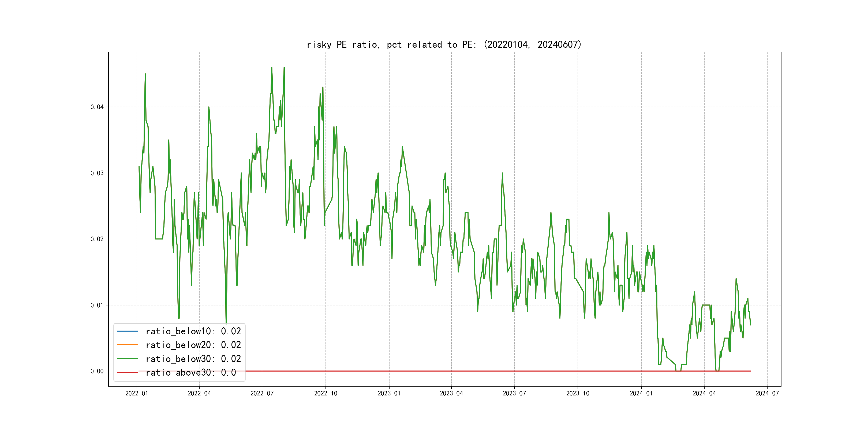This screenshot has height=434, width=868.
Task: Select the ratio_above30: 0.0 legend label
Action: [191, 372]
